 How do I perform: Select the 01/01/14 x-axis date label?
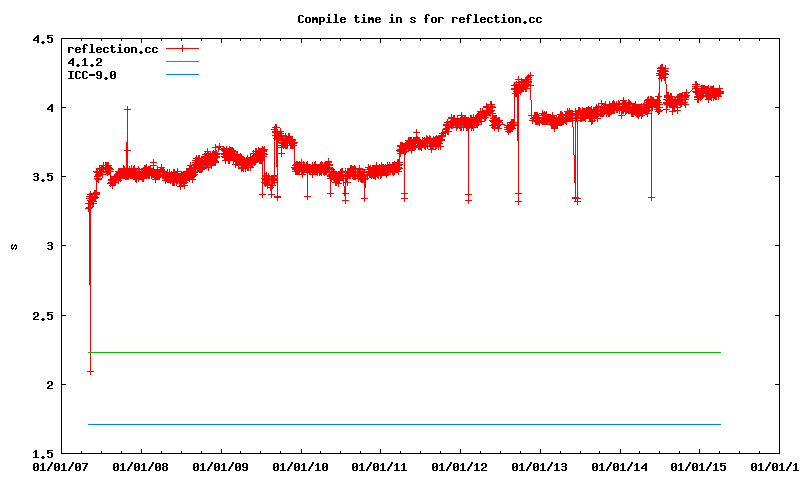click(x=620, y=466)
